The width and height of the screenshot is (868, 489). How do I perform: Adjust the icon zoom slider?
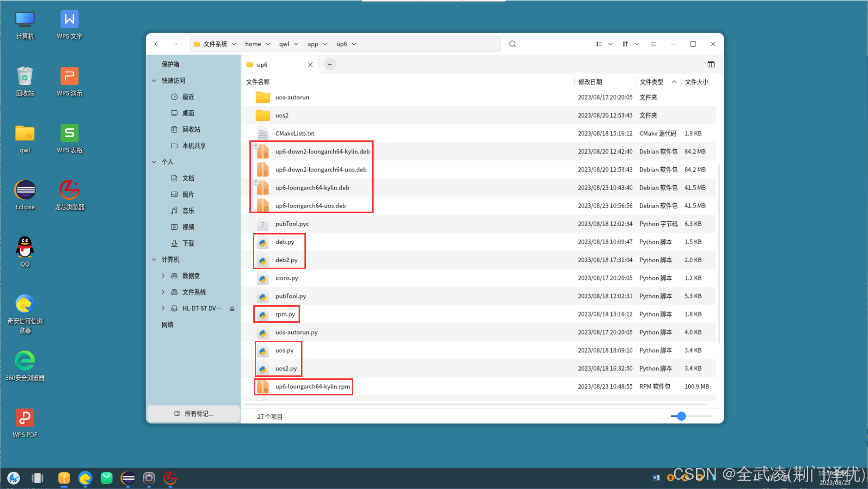point(681,416)
